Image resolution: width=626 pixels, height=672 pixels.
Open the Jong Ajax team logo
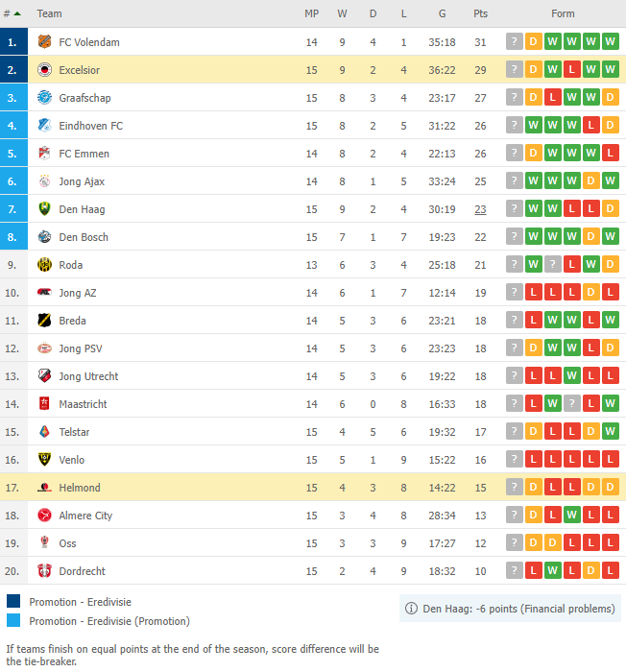[x=44, y=181]
